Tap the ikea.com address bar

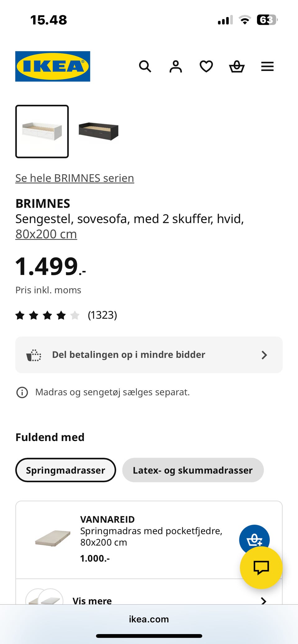pos(149,619)
